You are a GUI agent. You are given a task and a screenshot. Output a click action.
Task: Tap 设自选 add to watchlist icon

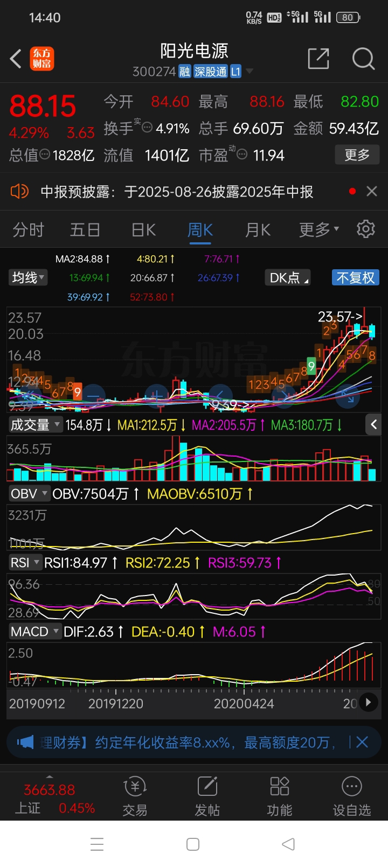[x=351, y=797]
